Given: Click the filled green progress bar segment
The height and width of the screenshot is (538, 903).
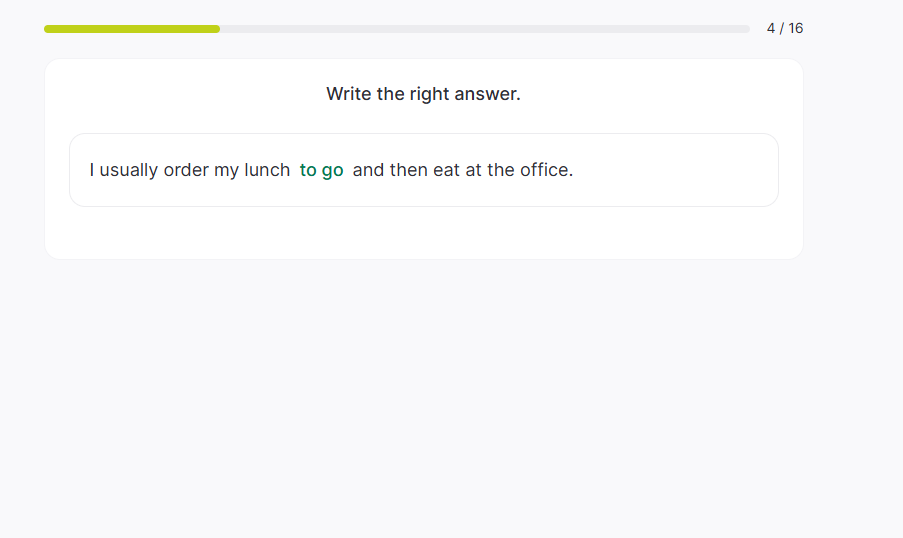Looking at the screenshot, I should [132, 29].
